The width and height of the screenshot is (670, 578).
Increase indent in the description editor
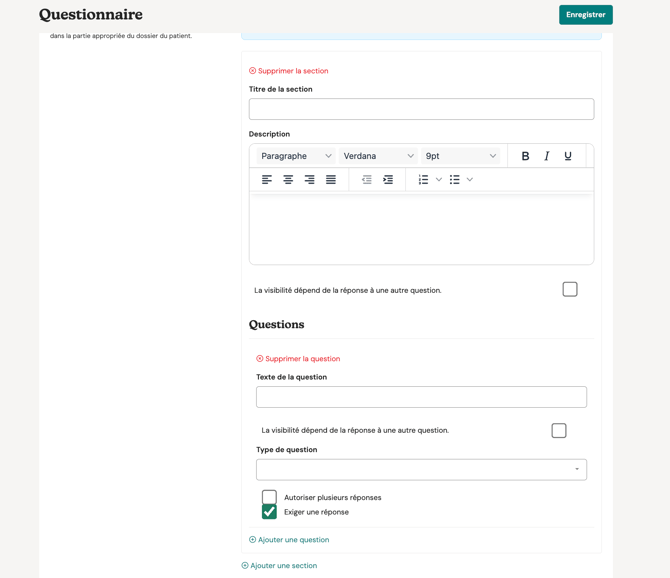tap(388, 180)
